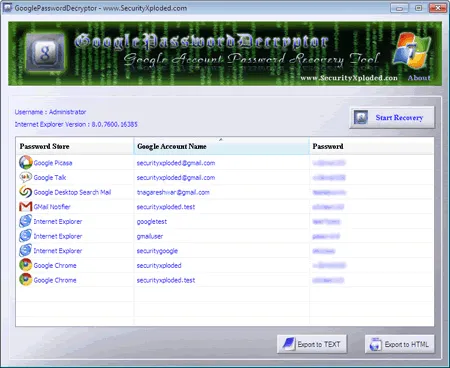This screenshot has height=368, width=450.
Task: Sort by Password Store column header
Action: (74, 146)
